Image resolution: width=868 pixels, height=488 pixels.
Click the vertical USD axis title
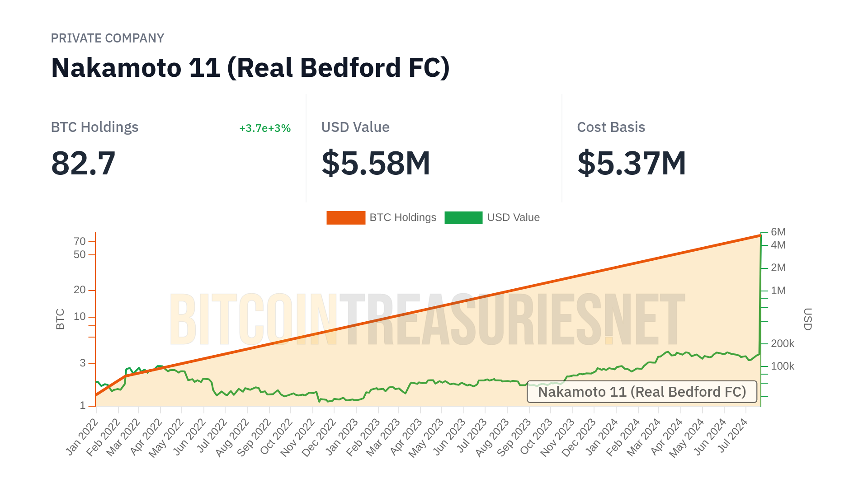(808, 319)
